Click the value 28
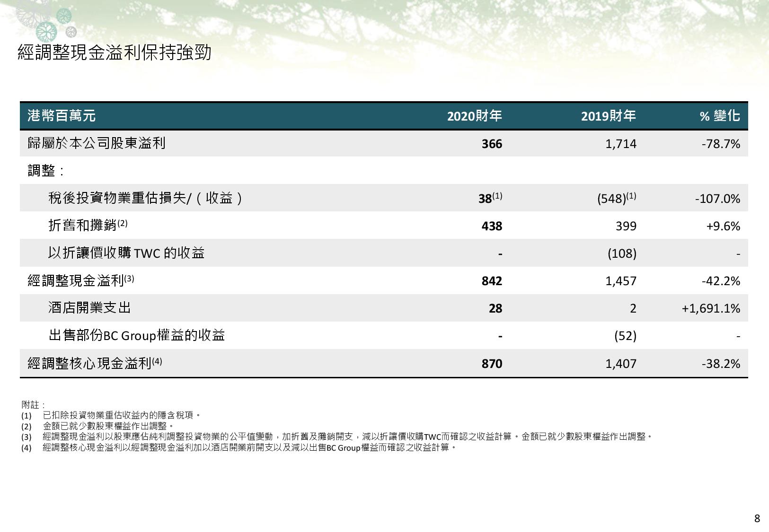Screen dimensions: 769x532 [495, 308]
